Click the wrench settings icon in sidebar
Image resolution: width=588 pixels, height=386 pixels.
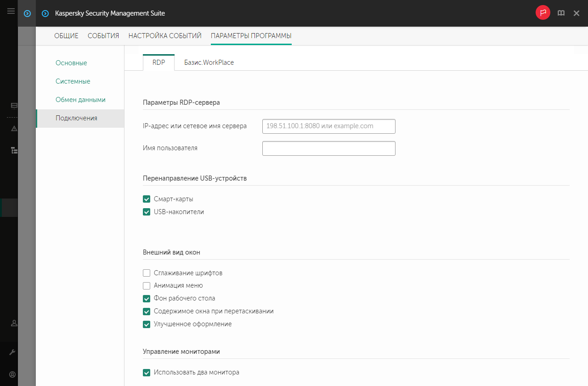click(13, 352)
